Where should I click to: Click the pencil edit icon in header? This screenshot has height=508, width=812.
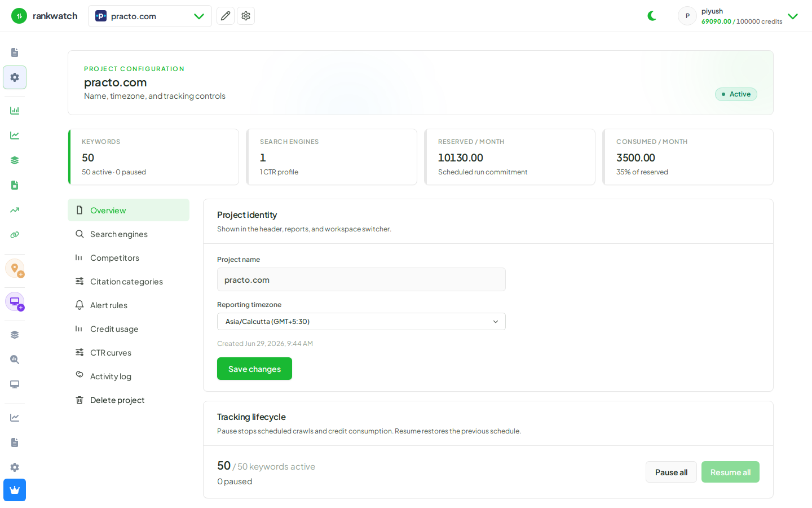226,16
